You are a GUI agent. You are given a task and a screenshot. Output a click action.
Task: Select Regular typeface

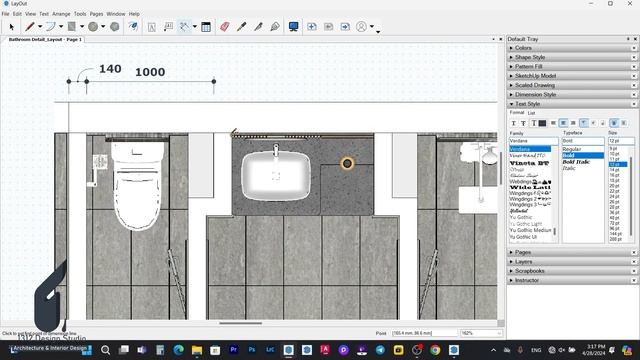(x=571, y=149)
